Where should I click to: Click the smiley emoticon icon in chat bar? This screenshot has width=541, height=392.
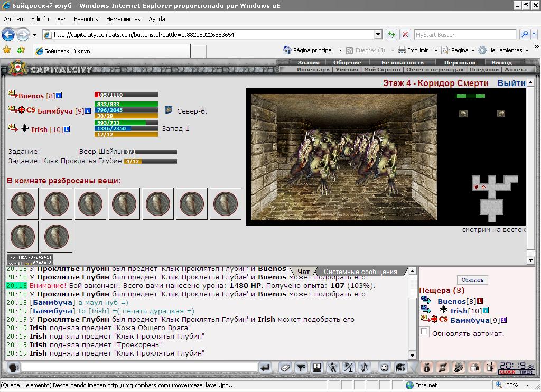point(384,368)
